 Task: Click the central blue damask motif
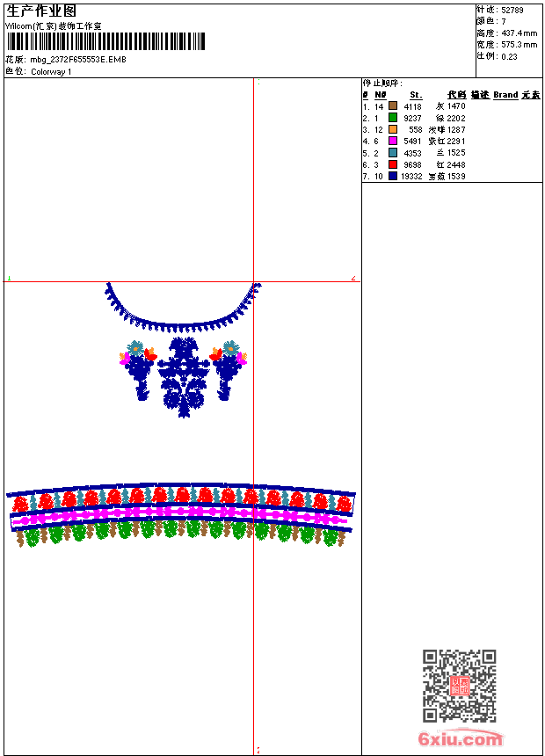click(183, 377)
